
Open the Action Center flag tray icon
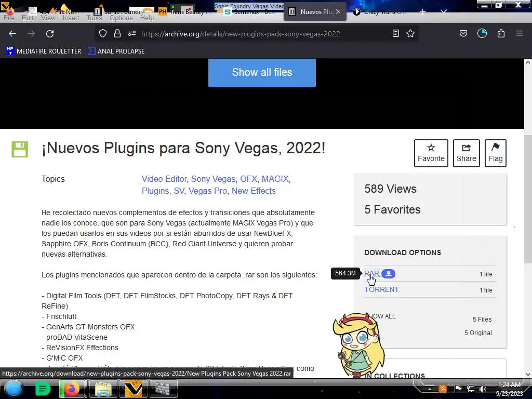458,389
